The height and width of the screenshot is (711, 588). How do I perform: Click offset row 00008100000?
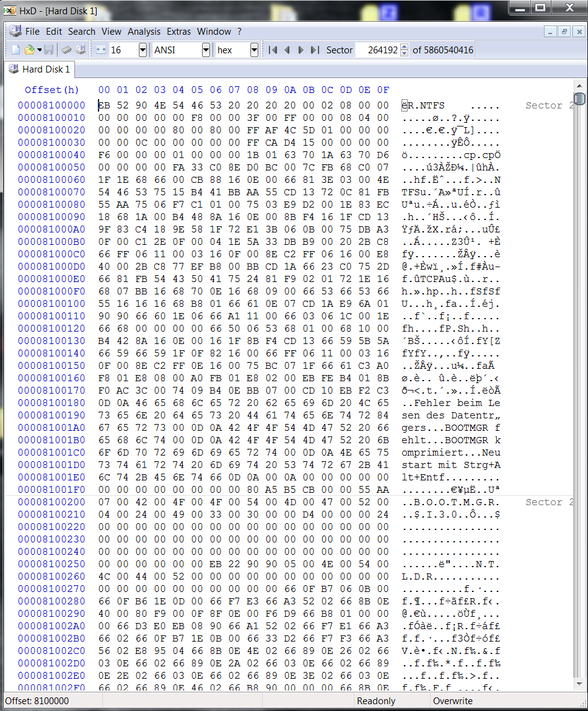[51, 105]
